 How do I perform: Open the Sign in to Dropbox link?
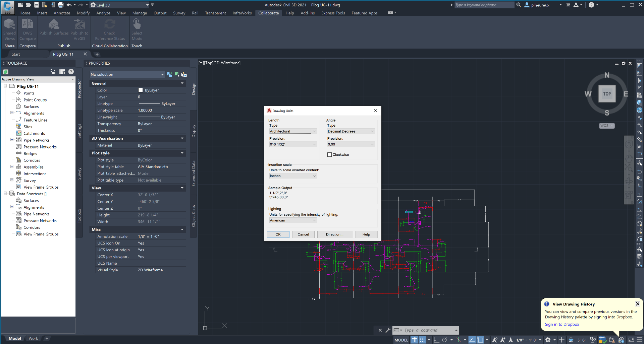562,324
